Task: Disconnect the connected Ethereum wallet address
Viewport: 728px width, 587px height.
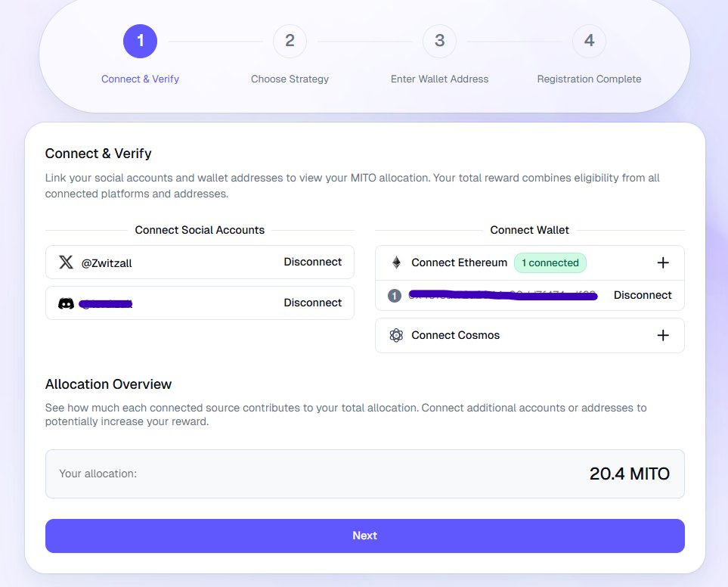Action: tap(643, 295)
